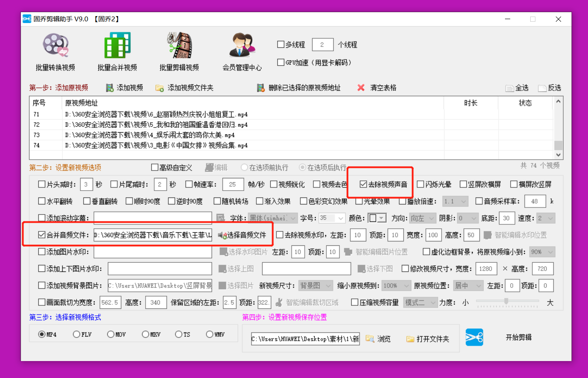Image resolution: width=588 pixels, height=378 pixels.
Task: Click the 删除已选择的原视频地址 icon
Action: click(x=261, y=88)
